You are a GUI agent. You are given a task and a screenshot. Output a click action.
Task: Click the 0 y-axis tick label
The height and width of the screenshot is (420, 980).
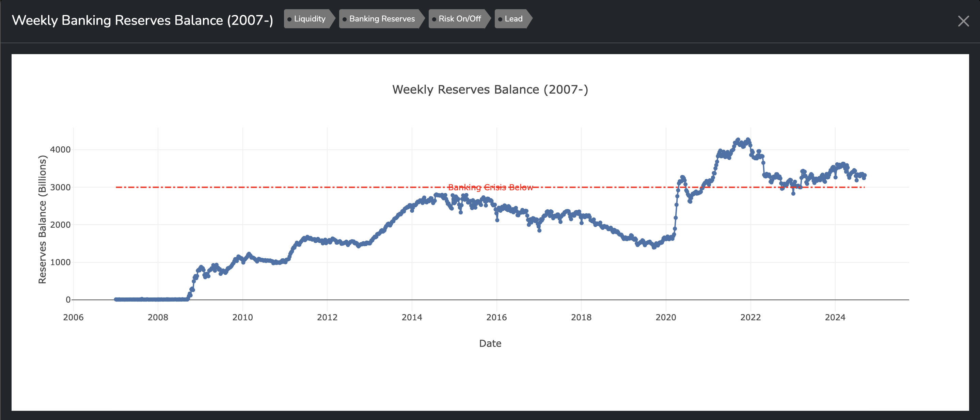click(x=68, y=300)
